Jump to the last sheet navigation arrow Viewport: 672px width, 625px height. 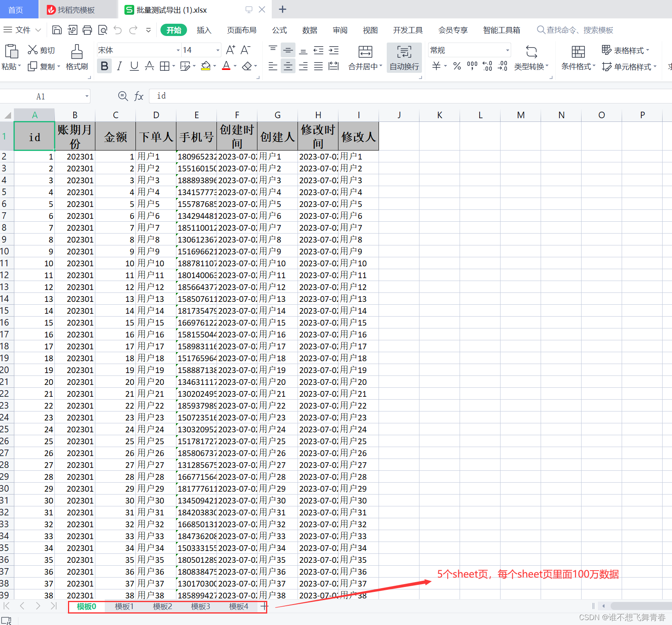pyautogui.click(x=53, y=606)
